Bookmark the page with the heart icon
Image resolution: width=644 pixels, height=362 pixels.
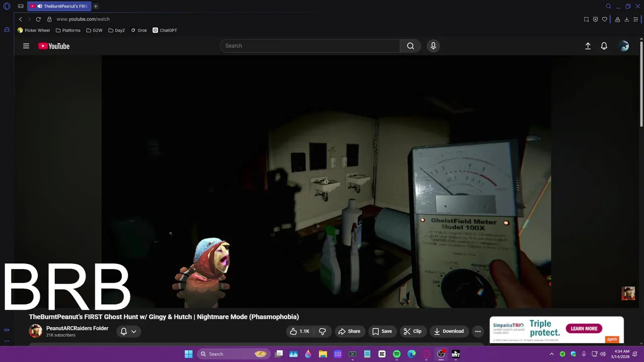[x=605, y=19]
